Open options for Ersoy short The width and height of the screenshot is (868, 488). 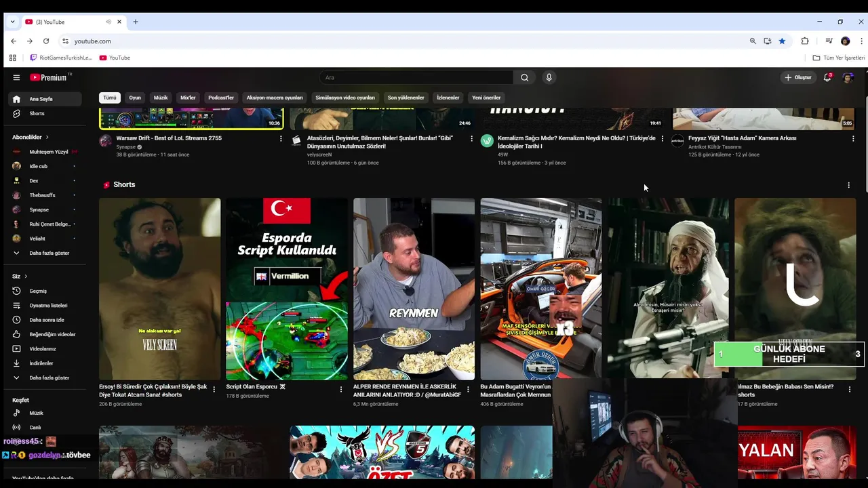214,390
